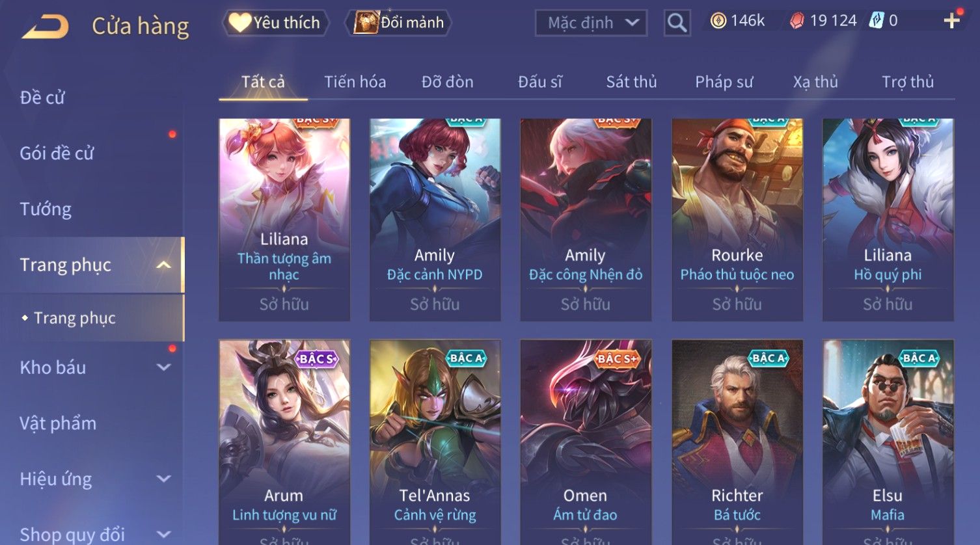The image size is (980, 545).
Task: Switch to the Tiến hóa tab
Action: click(355, 82)
